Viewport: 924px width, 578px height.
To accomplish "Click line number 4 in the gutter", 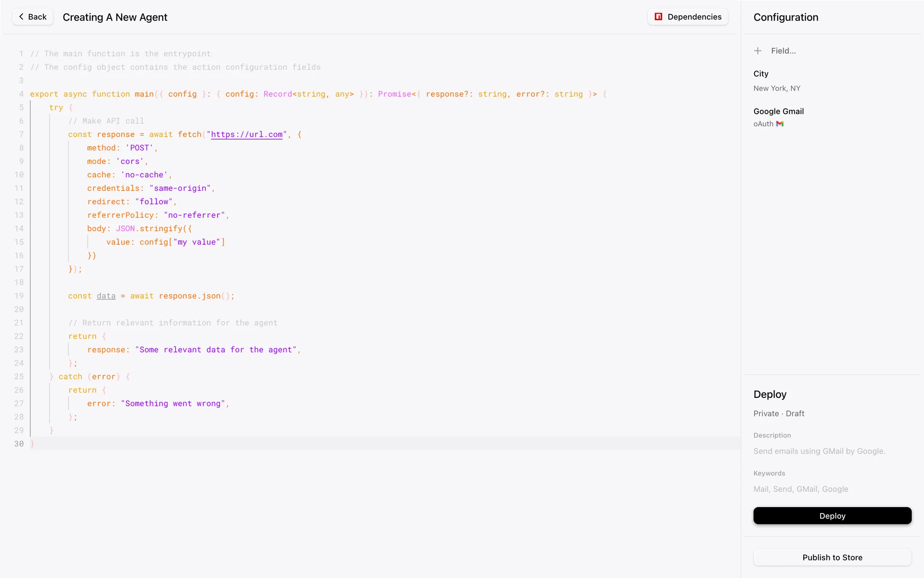I will [x=21, y=94].
